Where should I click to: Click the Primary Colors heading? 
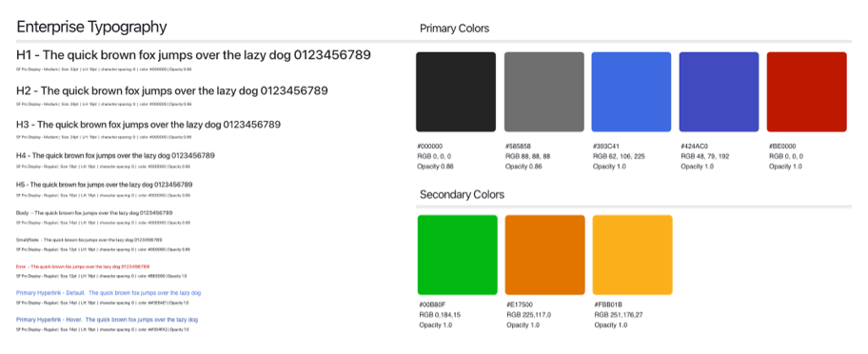pyautogui.click(x=455, y=29)
